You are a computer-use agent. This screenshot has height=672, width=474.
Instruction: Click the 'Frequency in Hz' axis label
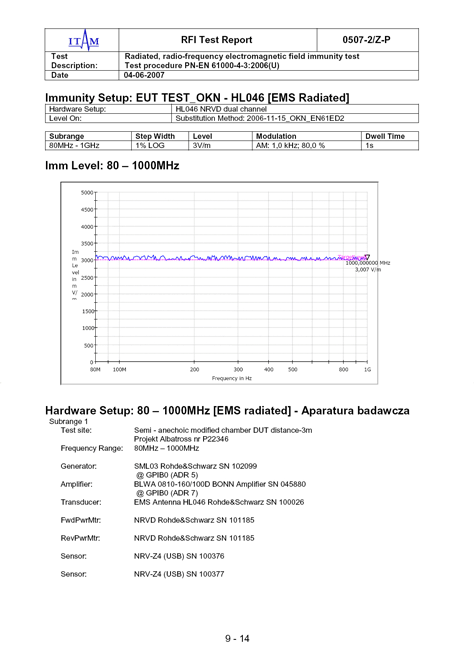click(x=231, y=378)
